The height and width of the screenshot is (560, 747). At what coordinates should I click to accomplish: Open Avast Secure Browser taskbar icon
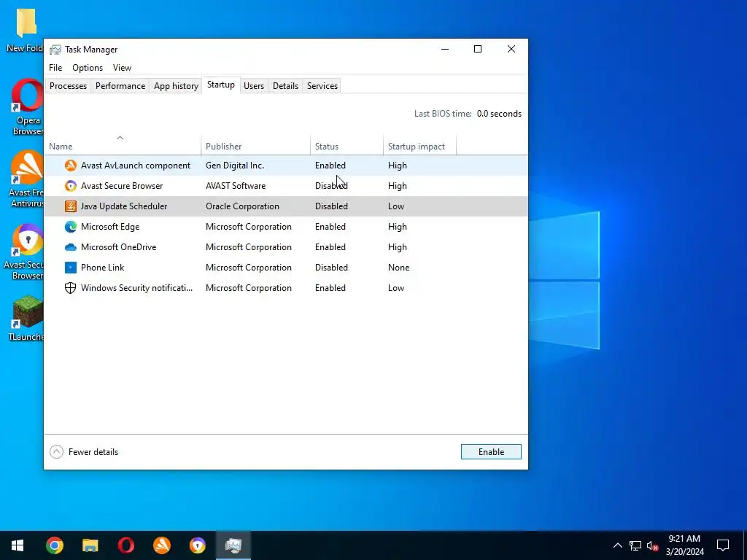pyautogui.click(x=197, y=545)
